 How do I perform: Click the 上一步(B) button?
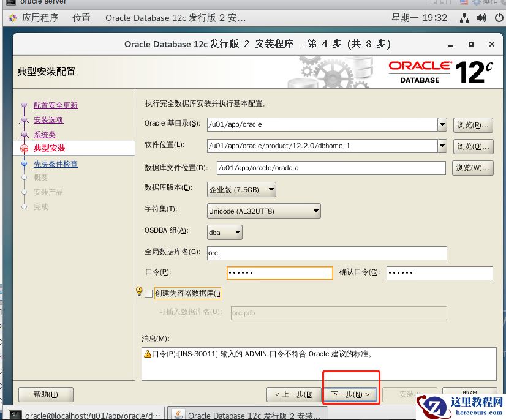(293, 394)
